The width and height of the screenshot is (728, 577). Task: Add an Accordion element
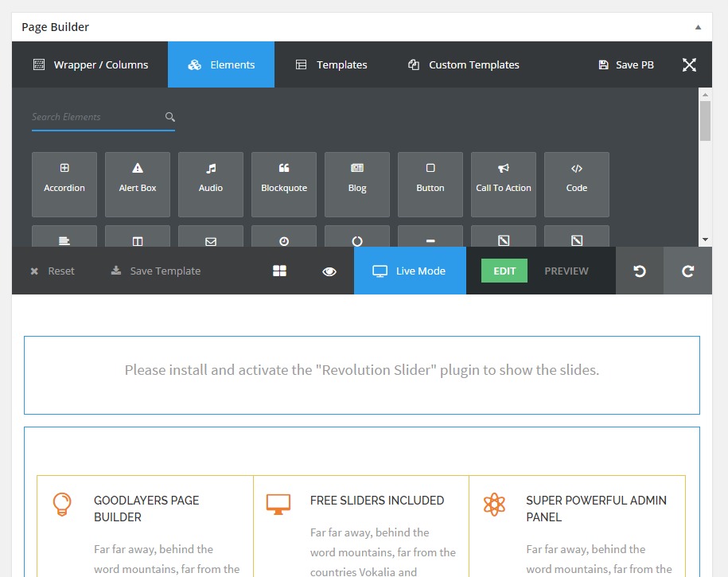[64, 185]
